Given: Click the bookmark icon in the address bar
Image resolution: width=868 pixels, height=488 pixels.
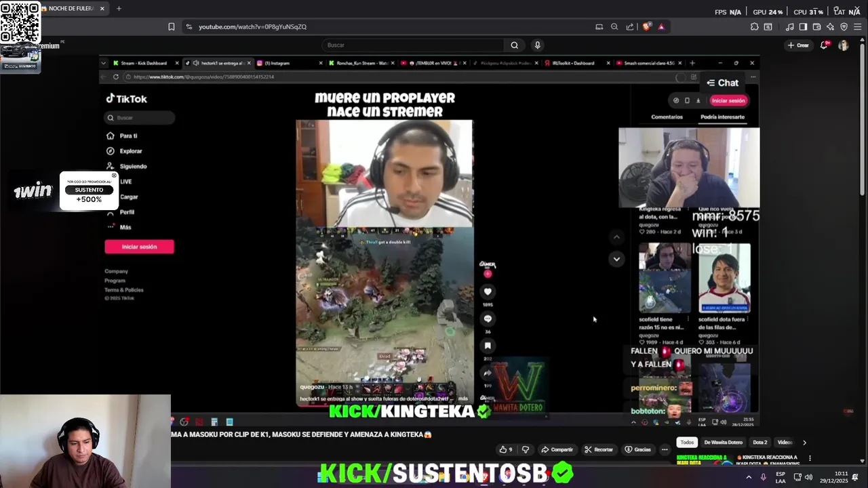Looking at the screenshot, I should click(x=172, y=26).
